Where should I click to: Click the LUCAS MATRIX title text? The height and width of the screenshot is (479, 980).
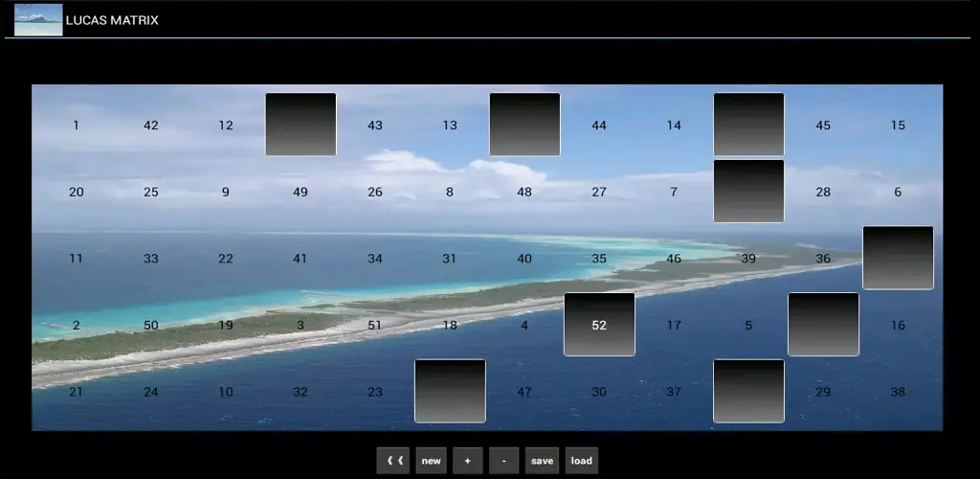[112, 20]
